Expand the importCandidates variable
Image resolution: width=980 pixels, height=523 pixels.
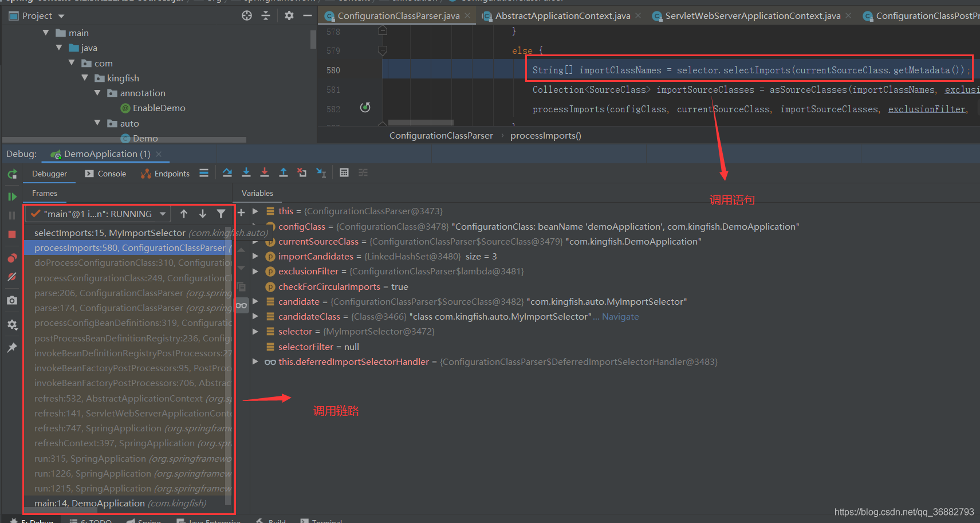click(x=255, y=256)
